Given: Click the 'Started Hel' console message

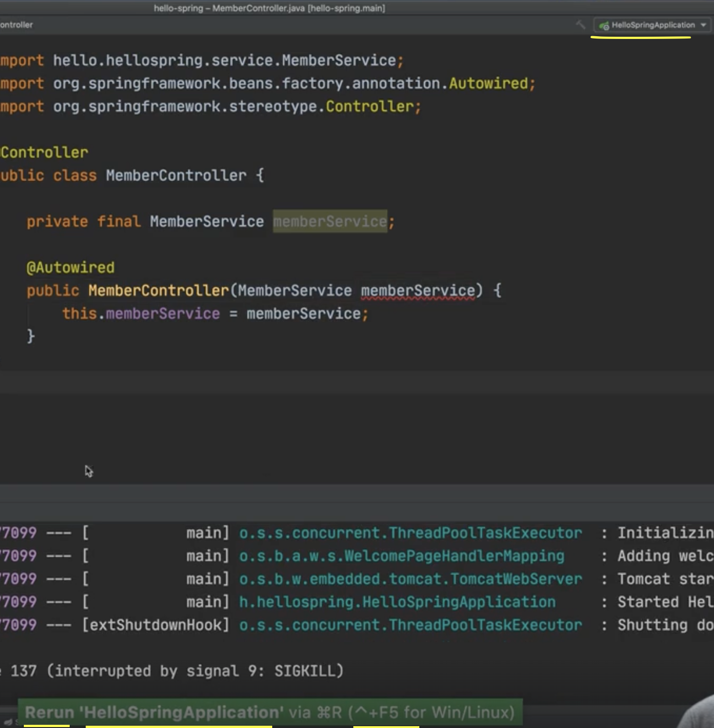Looking at the screenshot, I should 665,602.
